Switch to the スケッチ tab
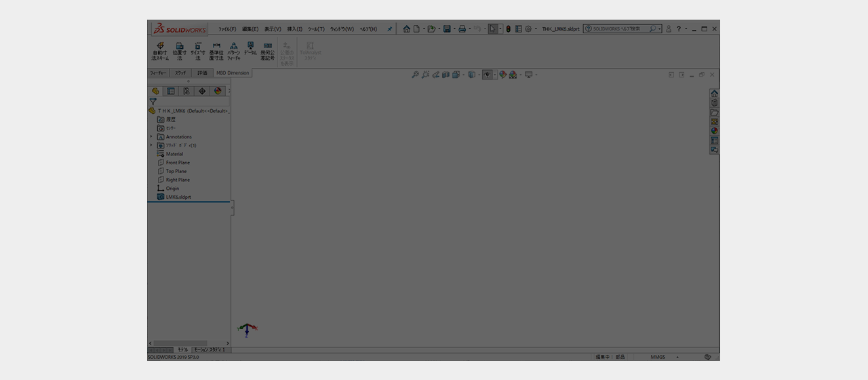868x380 pixels. 180,73
